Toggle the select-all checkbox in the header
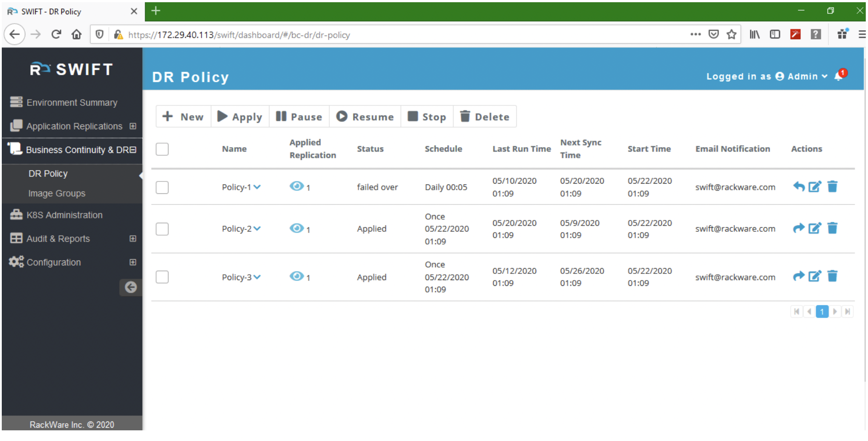868x441 pixels. pyautogui.click(x=162, y=149)
